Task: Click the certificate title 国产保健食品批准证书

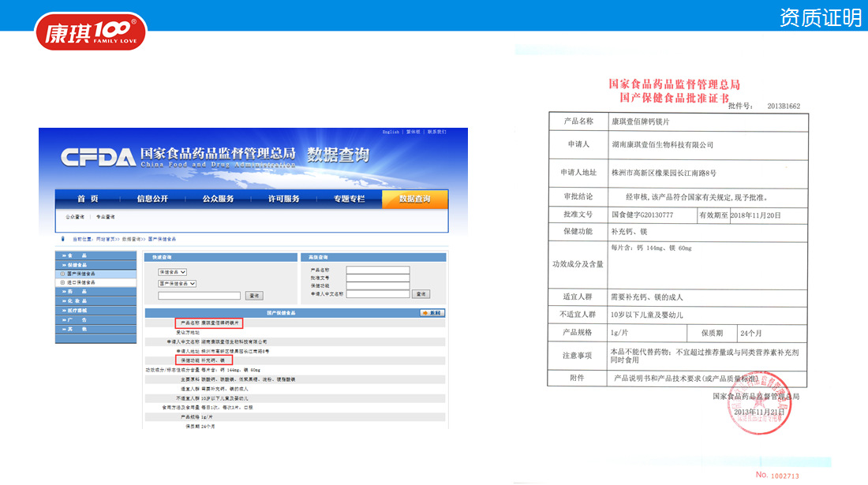Action: [x=674, y=98]
